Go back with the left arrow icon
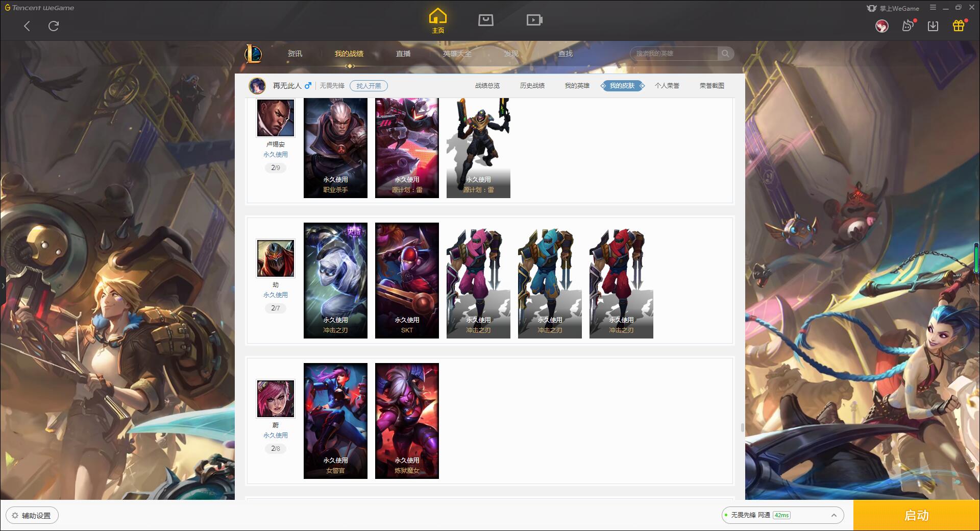This screenshot has width=980, height=531. [x=27, y=26]
